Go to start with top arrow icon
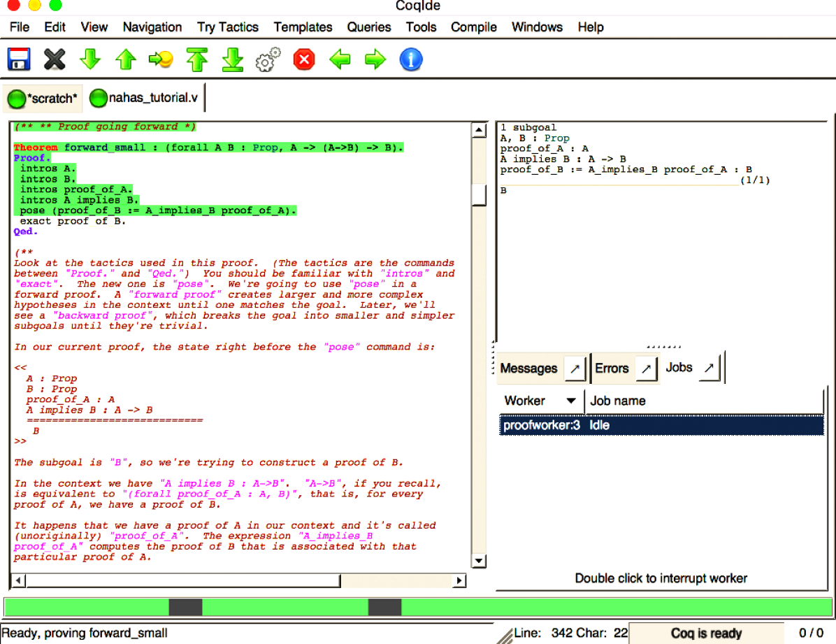This screenshot has width=836, height=644. pyautogui.click(x=197, y=59)
